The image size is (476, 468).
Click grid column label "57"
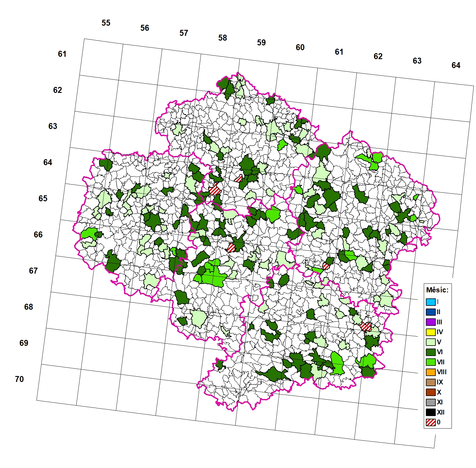(184, 33)
